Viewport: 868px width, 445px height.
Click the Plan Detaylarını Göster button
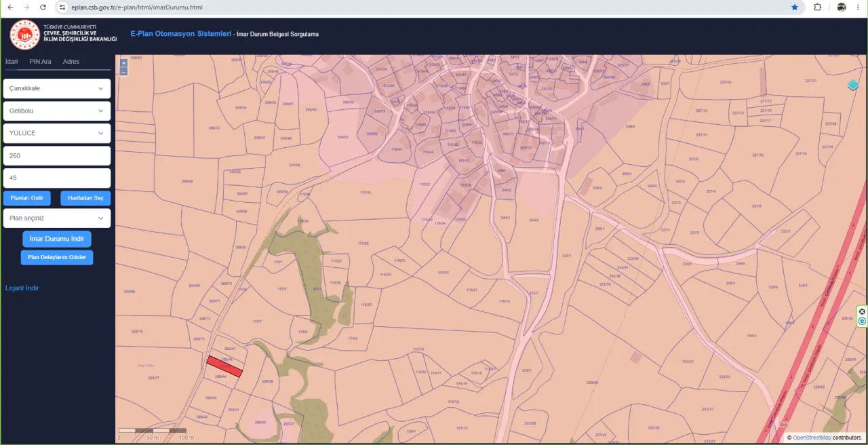(57, 257)
